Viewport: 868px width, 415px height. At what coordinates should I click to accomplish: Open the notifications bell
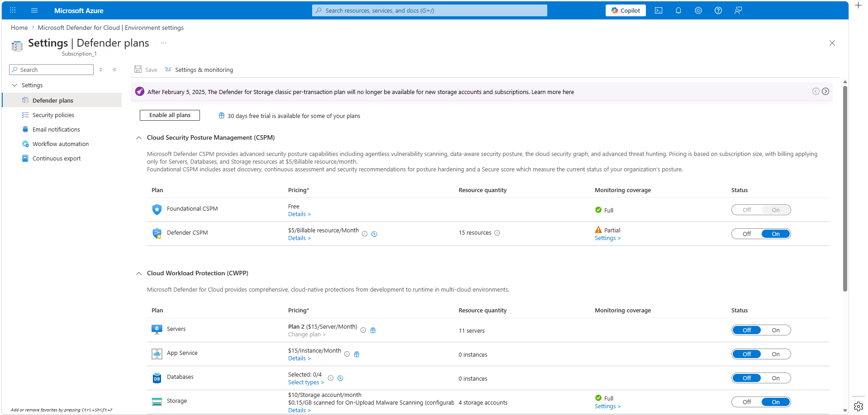click(678, 10)
